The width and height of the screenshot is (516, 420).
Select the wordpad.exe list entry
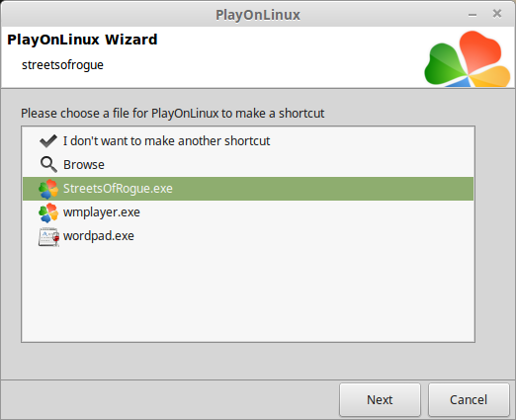[x=248, y=236]
